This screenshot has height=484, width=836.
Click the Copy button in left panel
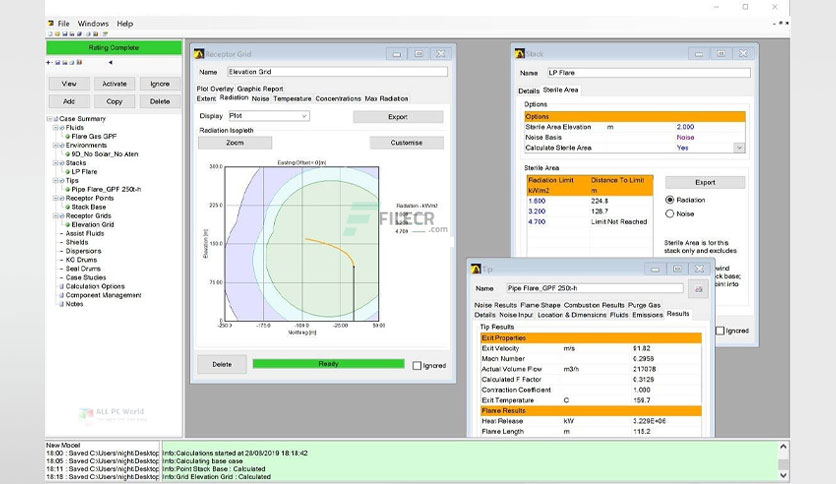(115, 101)
